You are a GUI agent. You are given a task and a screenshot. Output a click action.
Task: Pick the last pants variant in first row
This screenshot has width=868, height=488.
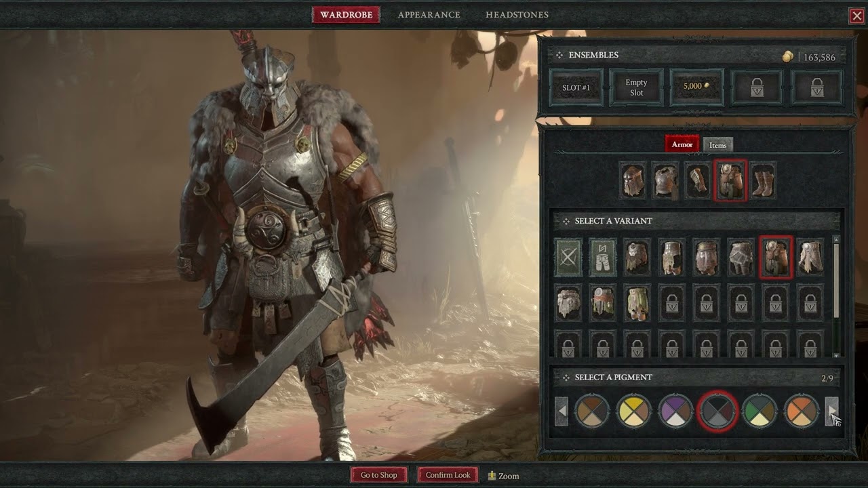coord(810,258)
